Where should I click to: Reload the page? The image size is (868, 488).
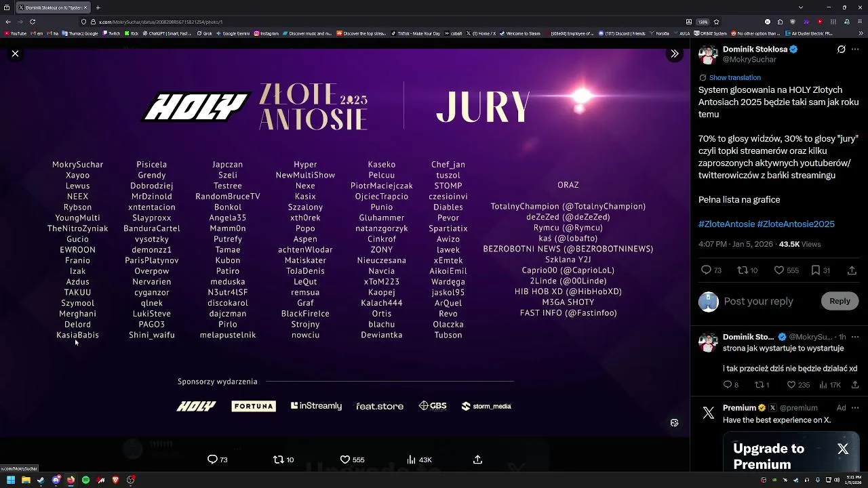(x=32, y=22)
